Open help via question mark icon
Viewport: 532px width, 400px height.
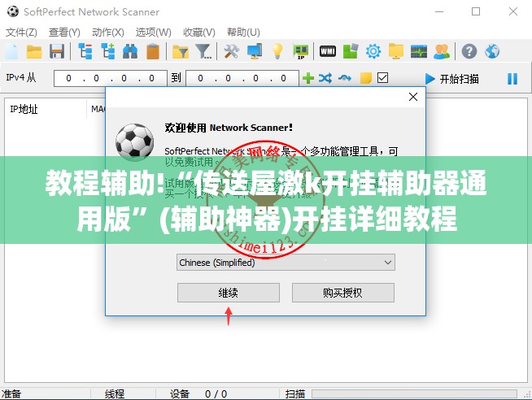[469, 51]
